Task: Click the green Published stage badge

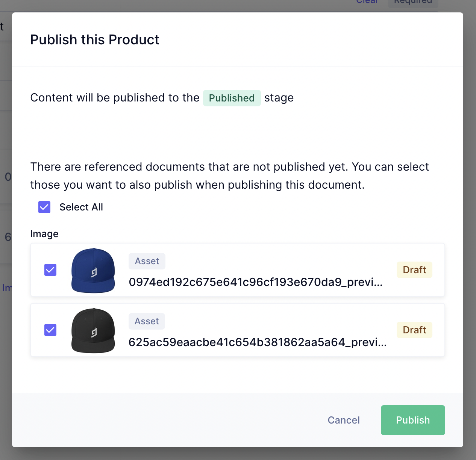Action: (232, 98)
